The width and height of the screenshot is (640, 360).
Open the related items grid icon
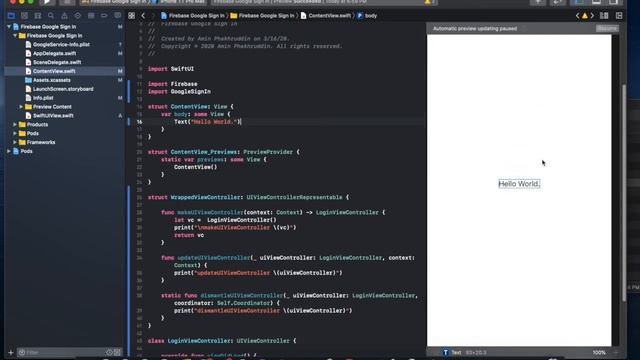[x=131, y=16]
